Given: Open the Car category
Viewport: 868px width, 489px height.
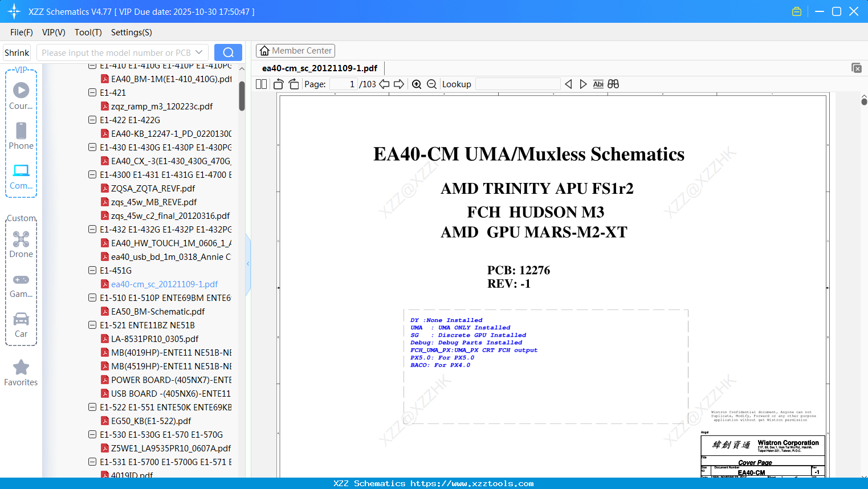Looking at the screenshot, I should pyautogui.click(x=21, y=324).
